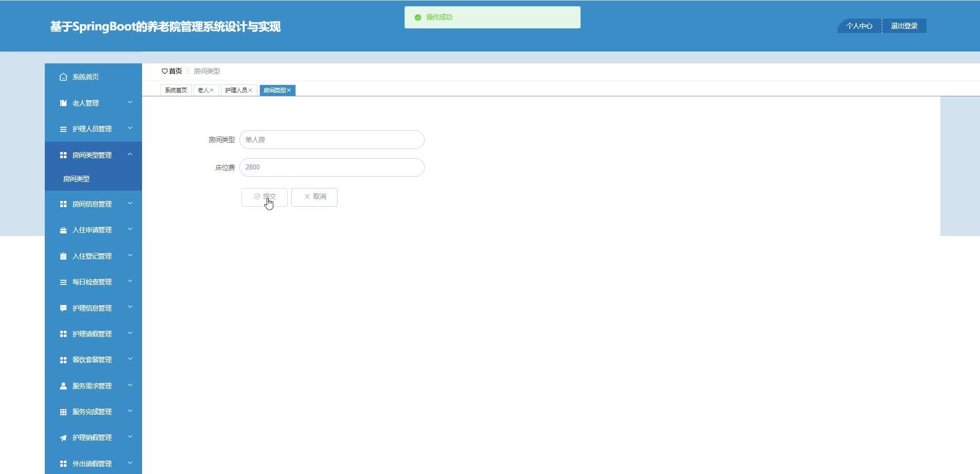Click the 房间信息管理 grid icon

click(x=63, y=204)
